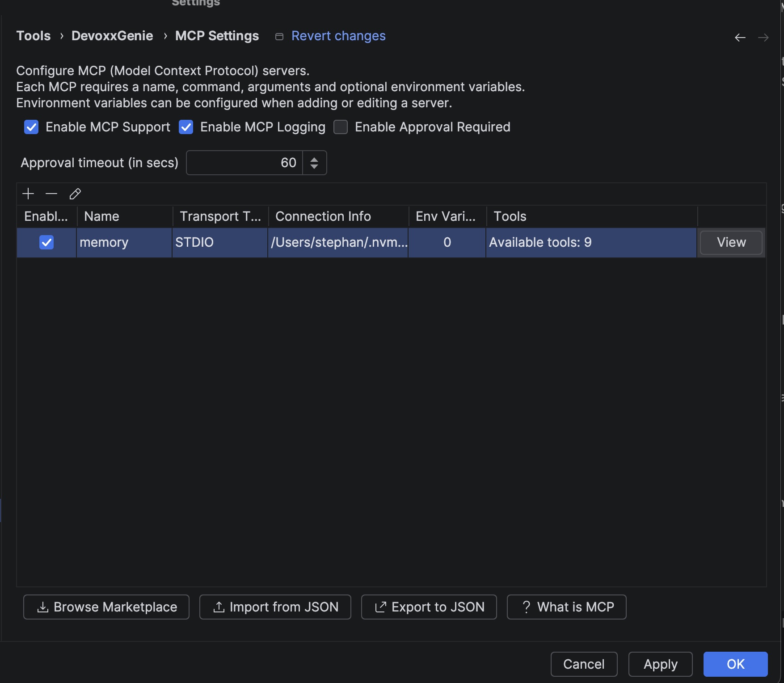Open What is MCP help
Viewport: 784px width, 683px height.
point(567,607)
